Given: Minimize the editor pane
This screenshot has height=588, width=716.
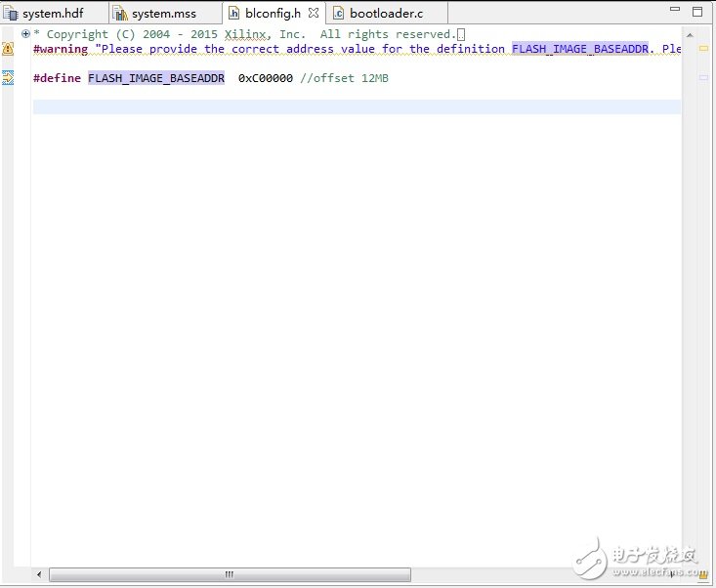Looking at the screenshot, I should (x=671, y=13).
